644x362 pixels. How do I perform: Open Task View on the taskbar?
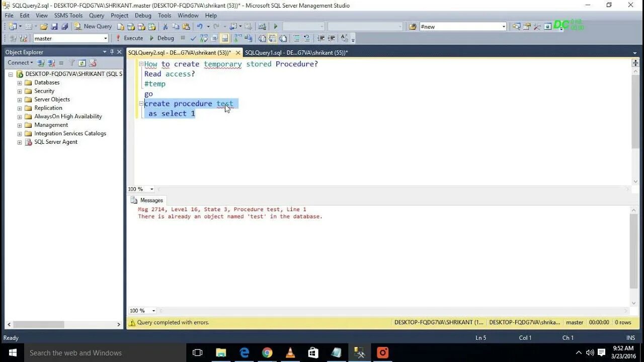[x=197, y=352]
